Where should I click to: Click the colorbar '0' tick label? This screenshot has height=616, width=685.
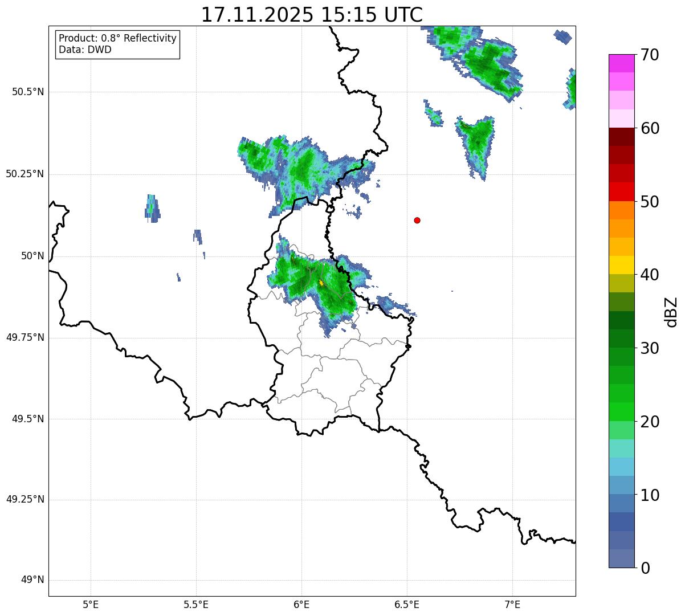tap(645, 568)
